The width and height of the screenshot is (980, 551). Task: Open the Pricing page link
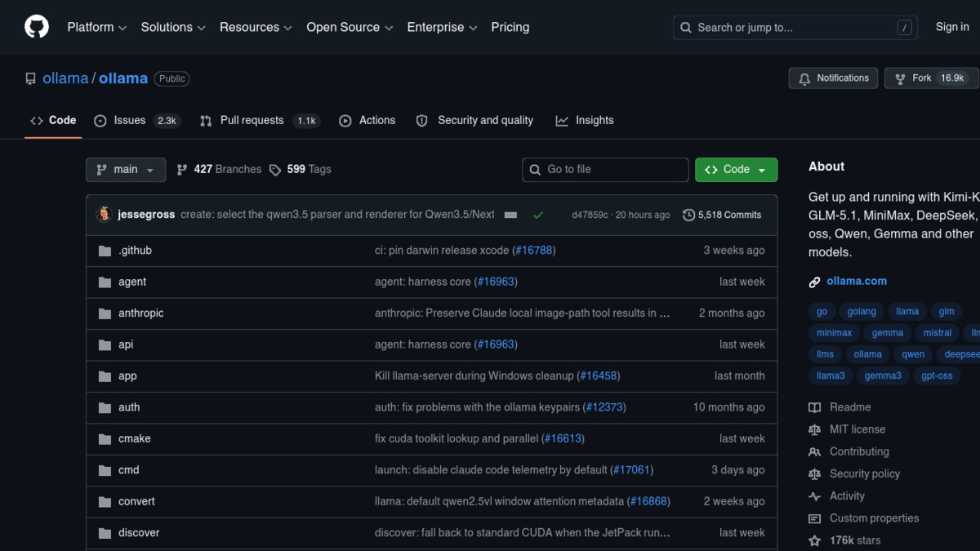[510, 27]
